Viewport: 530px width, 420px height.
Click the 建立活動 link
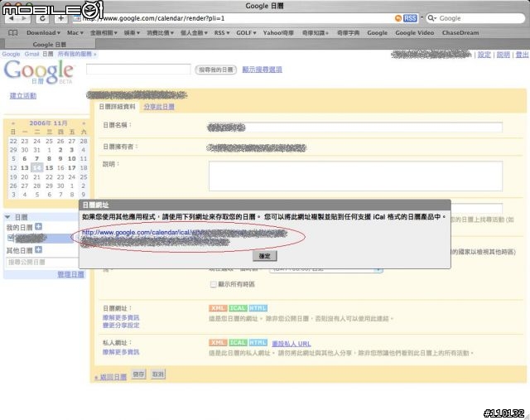point(23,95)
